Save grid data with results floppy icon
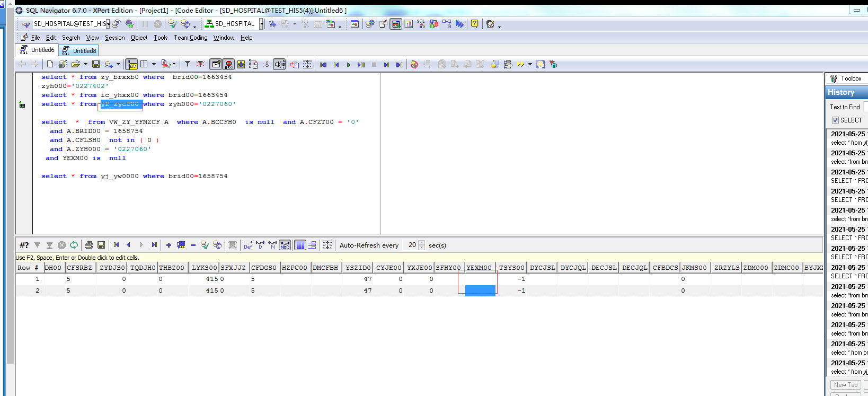The image size is (868, 396). [101, 245]
